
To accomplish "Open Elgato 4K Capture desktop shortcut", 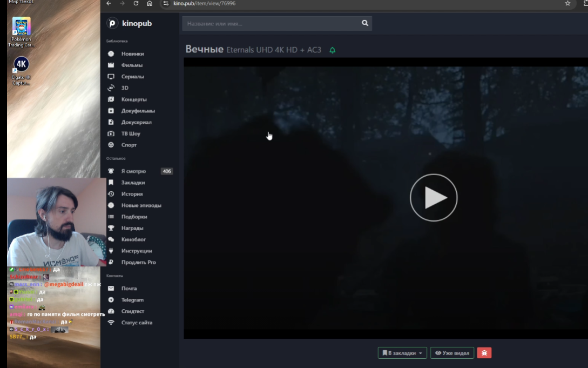I will [22, 71].
